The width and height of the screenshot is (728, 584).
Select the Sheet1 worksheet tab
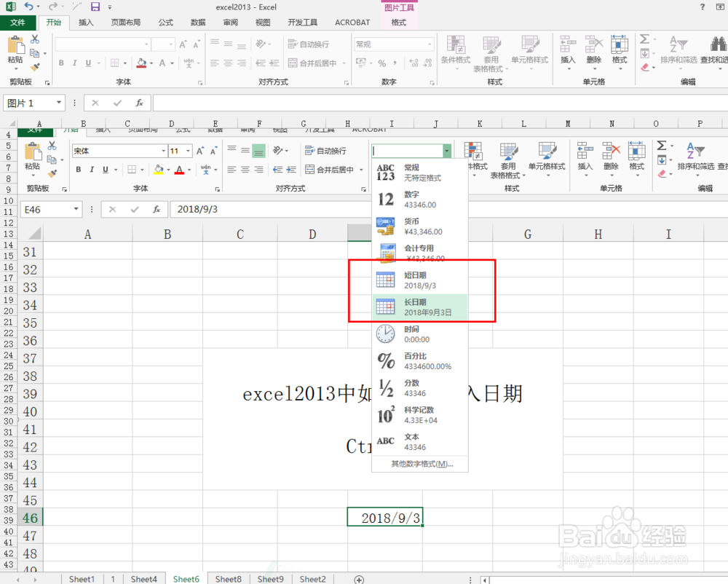coord(82,579)
